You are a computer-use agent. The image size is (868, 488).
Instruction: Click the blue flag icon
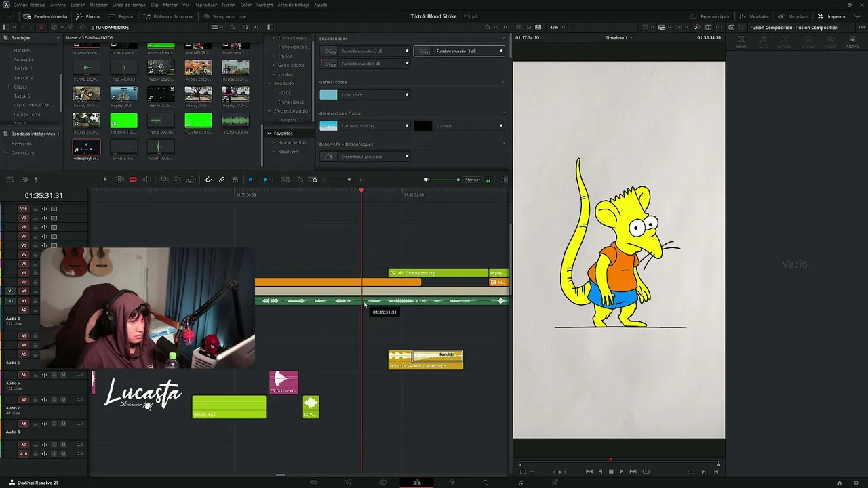pyautogui.click(x=250, y=180)
